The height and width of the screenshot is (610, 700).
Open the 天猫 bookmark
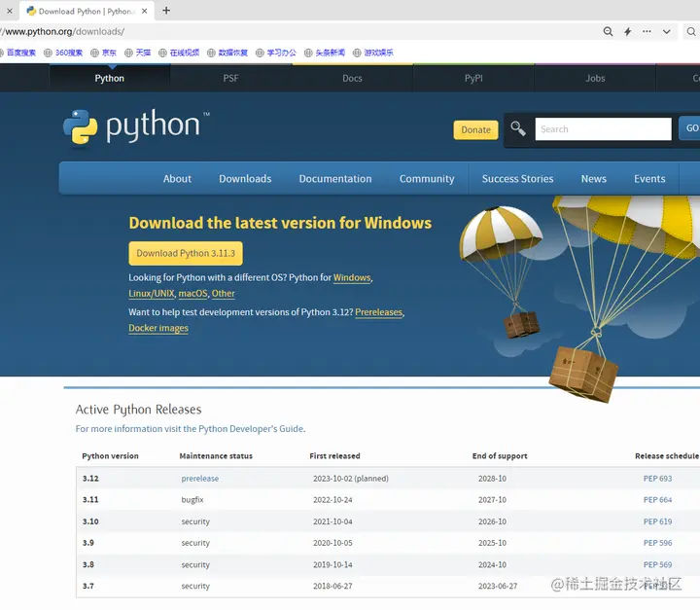[x=143, y=53]
